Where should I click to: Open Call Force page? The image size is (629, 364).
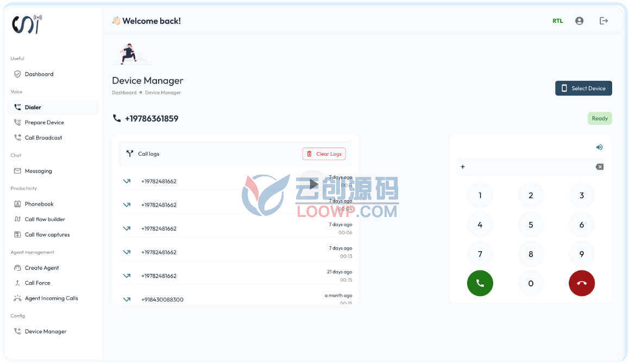53,283
